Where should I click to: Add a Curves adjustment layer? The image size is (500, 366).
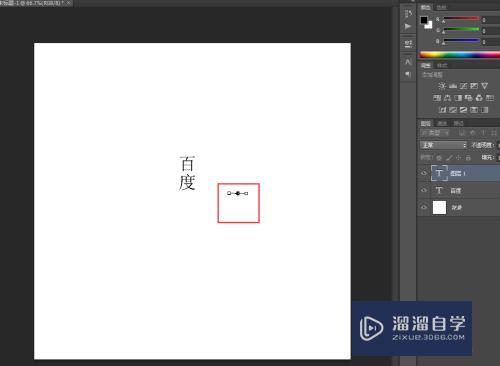(x=463, y=86)
